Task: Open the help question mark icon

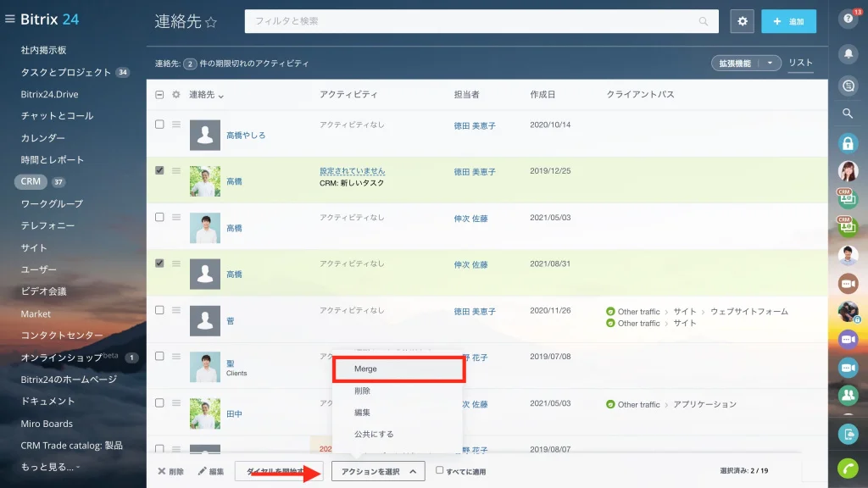Action: (x=848, y=19)
